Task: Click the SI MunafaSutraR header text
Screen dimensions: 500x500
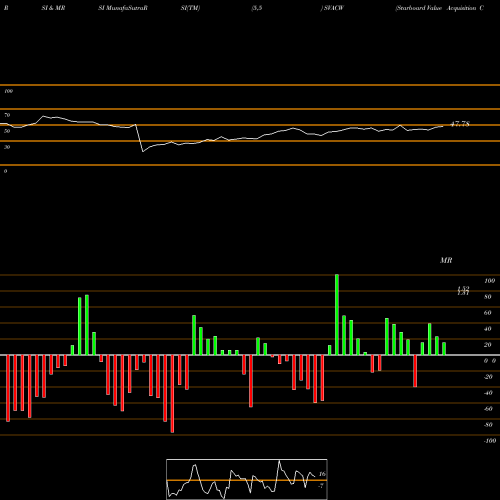Action: coord(123,8)
